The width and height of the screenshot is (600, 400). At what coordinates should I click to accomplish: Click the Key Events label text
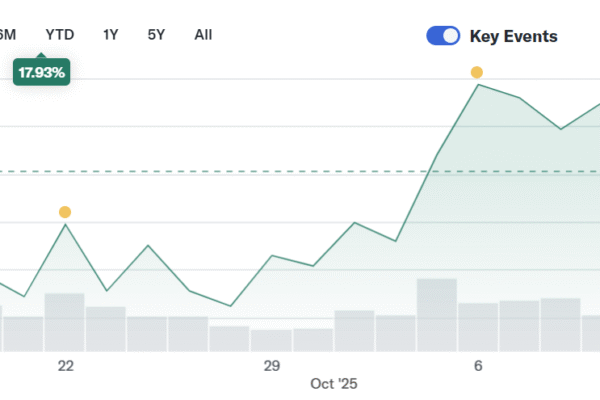tap(513, 36)
